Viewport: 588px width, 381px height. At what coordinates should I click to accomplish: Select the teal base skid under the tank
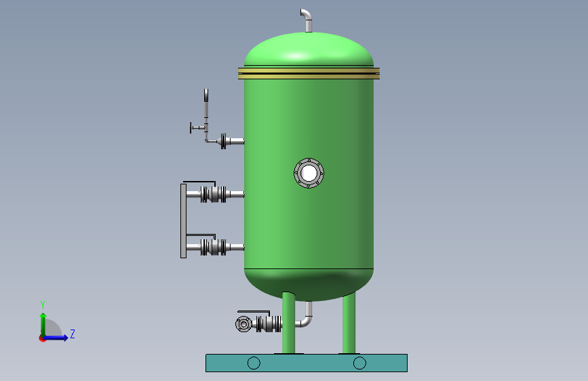coord(307,363)
